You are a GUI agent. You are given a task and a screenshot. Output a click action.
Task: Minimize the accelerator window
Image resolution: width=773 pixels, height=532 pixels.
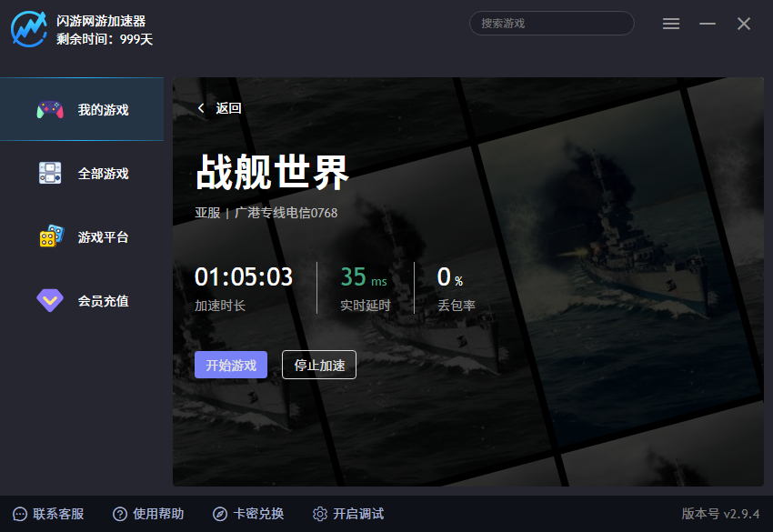(x=708, y=24)
